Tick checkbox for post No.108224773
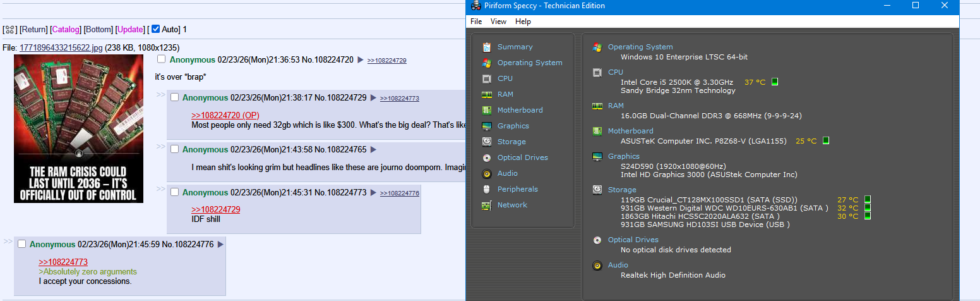 (175, 192)
